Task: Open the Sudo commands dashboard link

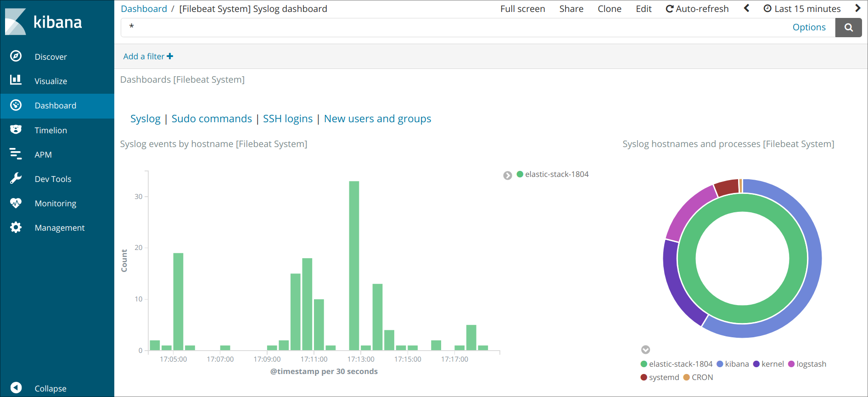Action: pos(212,119)
